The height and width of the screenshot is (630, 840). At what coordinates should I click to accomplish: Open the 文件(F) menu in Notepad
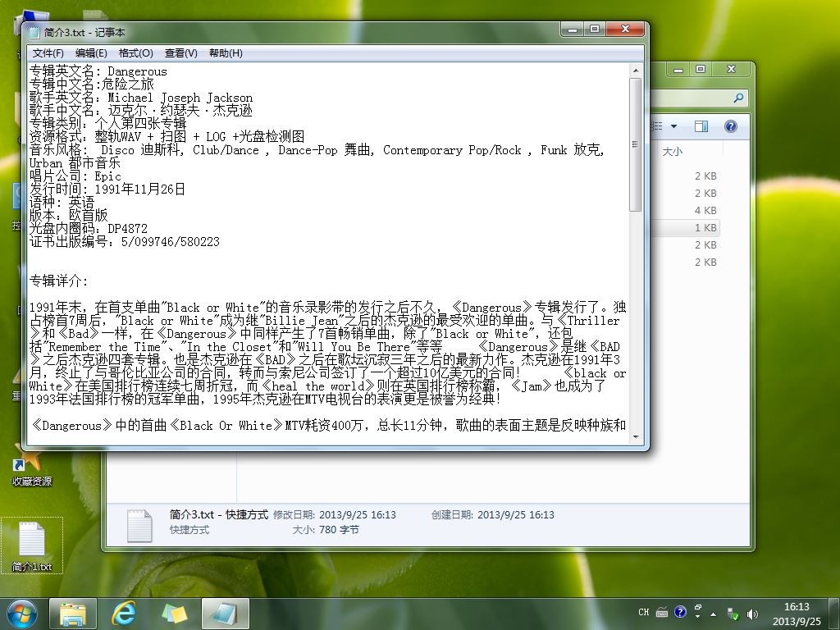pyautogui.click(x=48, y=53)
